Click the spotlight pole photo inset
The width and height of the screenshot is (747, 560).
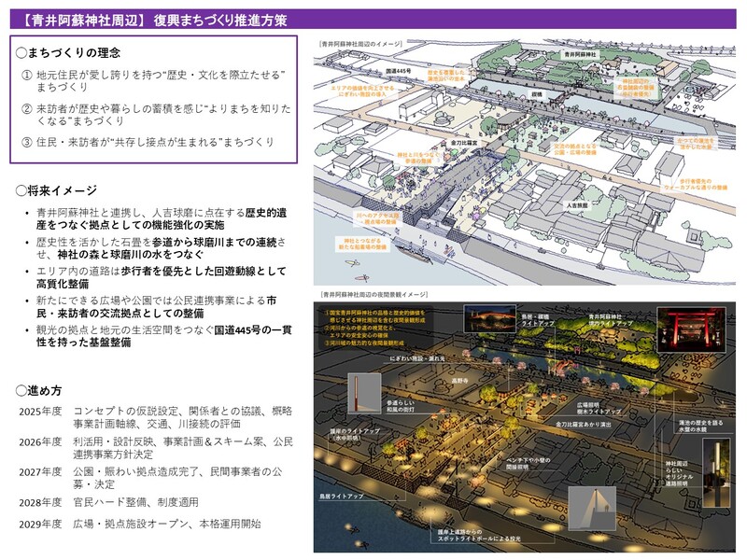(593, 508)
